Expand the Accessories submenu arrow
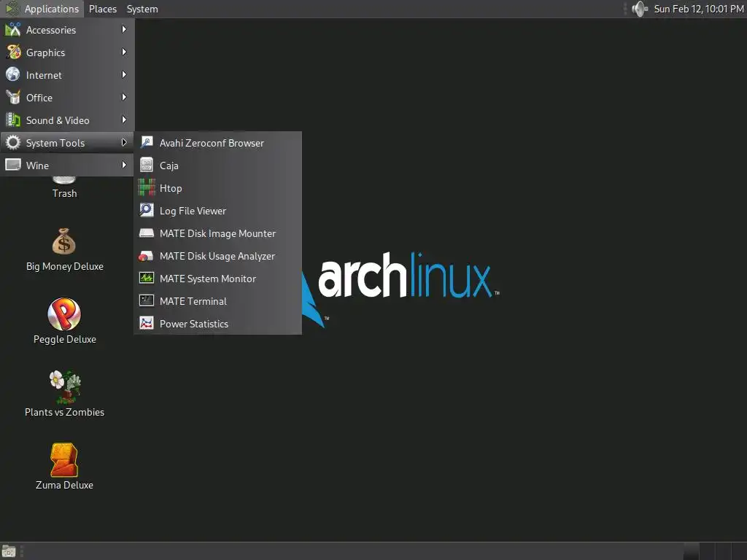 coord(124,29)
